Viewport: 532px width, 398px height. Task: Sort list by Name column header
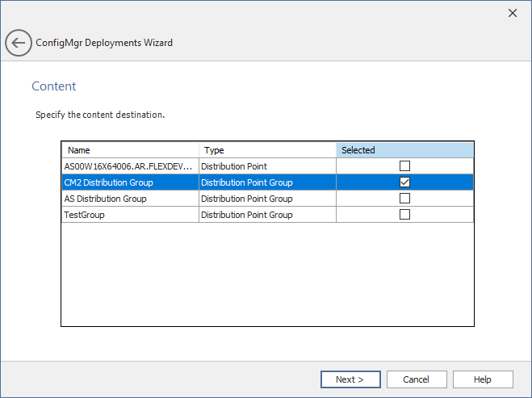click(129, 150)
